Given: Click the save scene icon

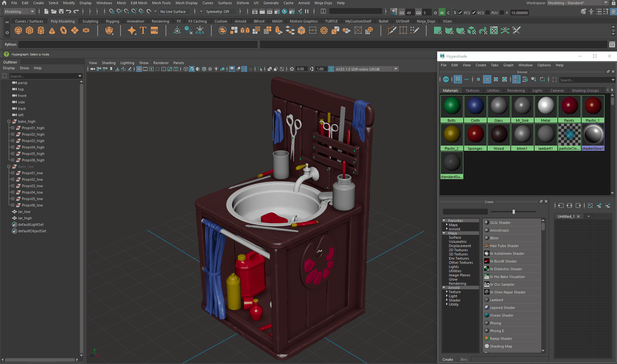Looking at the screenshot, I should tap(61, 12).
